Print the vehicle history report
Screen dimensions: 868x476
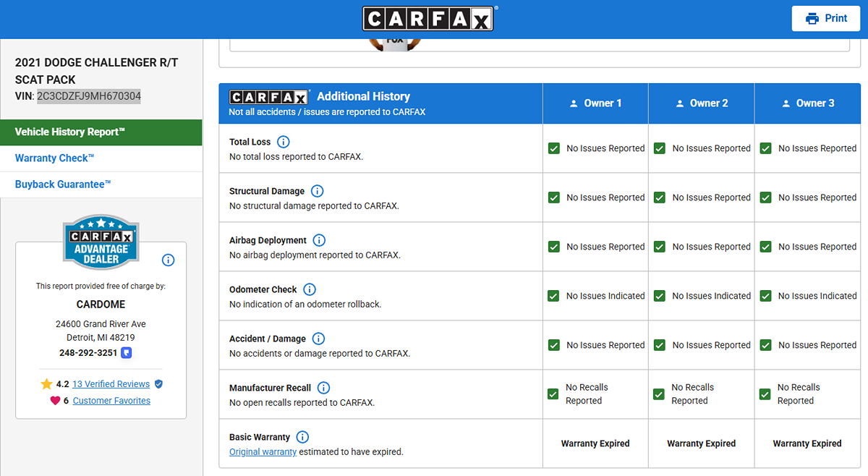tap(826, 19)
